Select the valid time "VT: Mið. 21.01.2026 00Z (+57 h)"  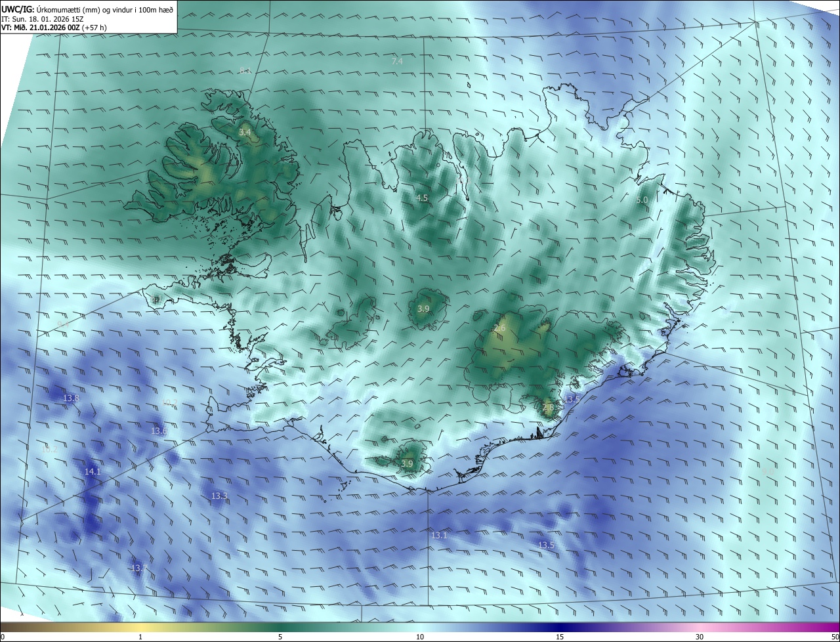pos(54,28)
